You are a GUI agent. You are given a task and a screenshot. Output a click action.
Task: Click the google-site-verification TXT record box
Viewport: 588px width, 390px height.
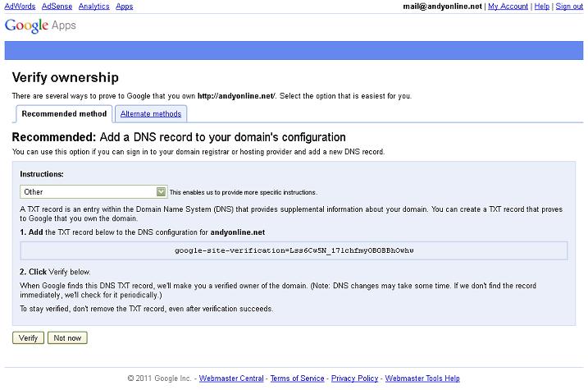294,250
